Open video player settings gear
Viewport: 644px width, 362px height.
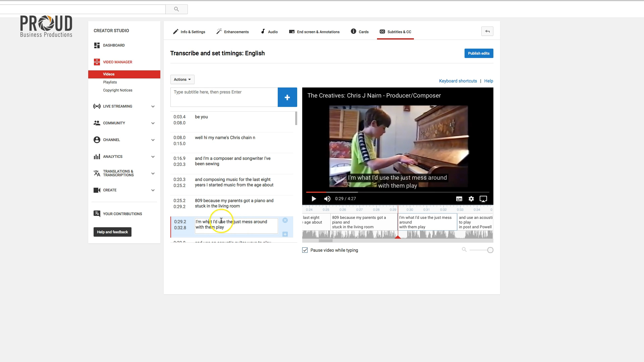(x=471, y=199)
